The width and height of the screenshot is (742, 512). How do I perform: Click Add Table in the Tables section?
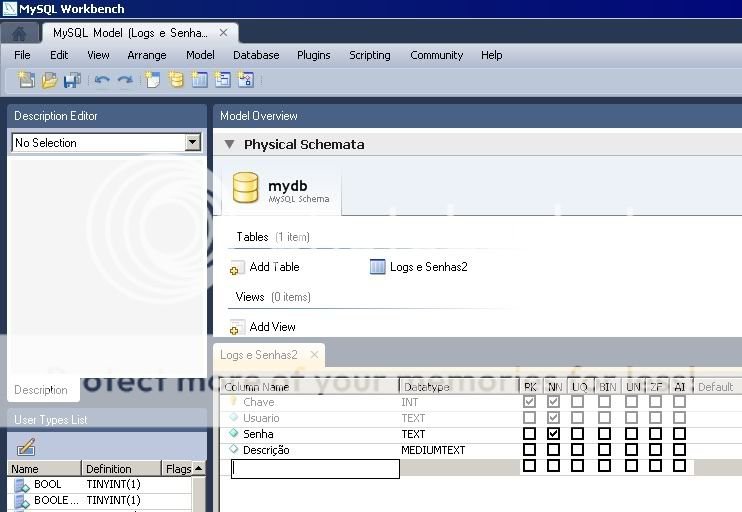(273, 267)
